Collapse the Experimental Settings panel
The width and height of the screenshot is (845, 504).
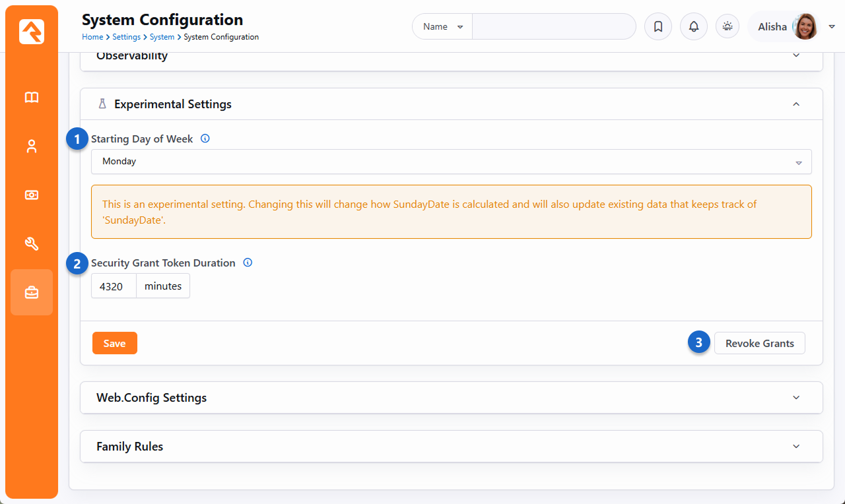pyautogui.click(x=796, y=104)
